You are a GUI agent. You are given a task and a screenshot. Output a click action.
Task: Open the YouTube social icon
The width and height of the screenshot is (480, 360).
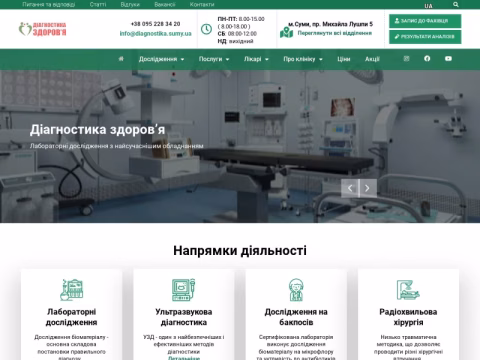tap(448, 59)
